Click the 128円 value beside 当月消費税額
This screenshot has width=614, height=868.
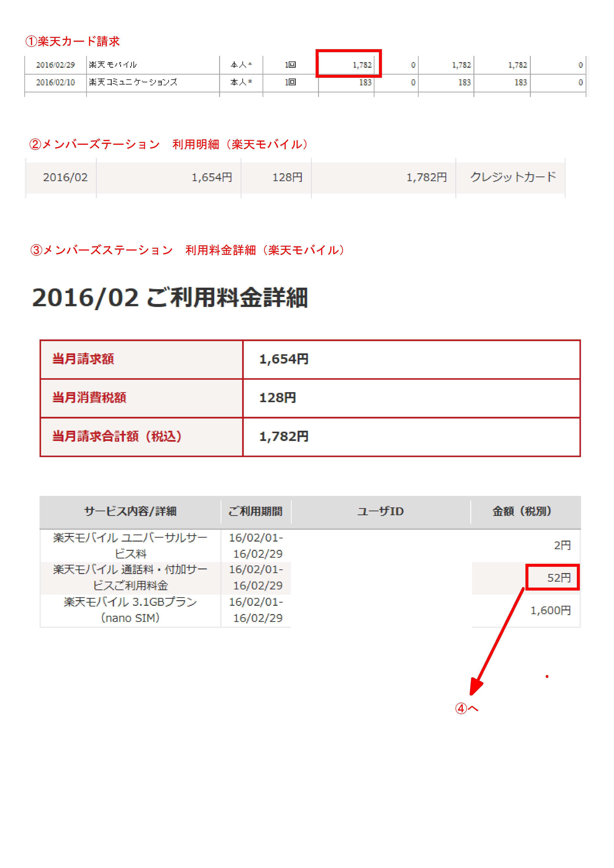click(277, 398)
